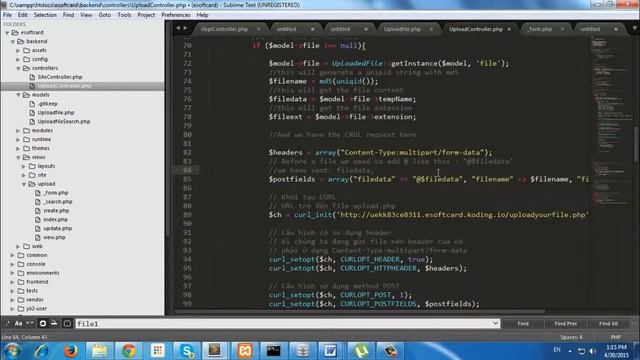640x360 pixels.
Task: Open the Preferences menu
Action: [x=176, y=15]
